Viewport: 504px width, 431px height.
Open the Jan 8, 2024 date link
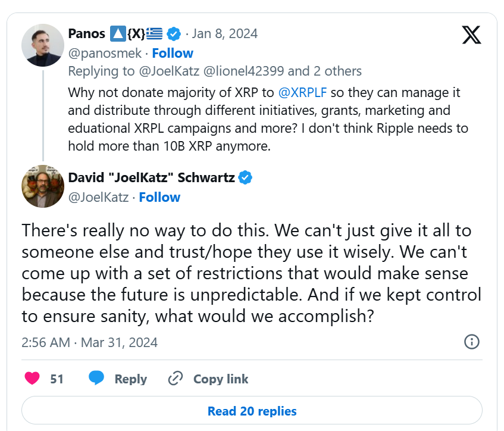[225, 33]
